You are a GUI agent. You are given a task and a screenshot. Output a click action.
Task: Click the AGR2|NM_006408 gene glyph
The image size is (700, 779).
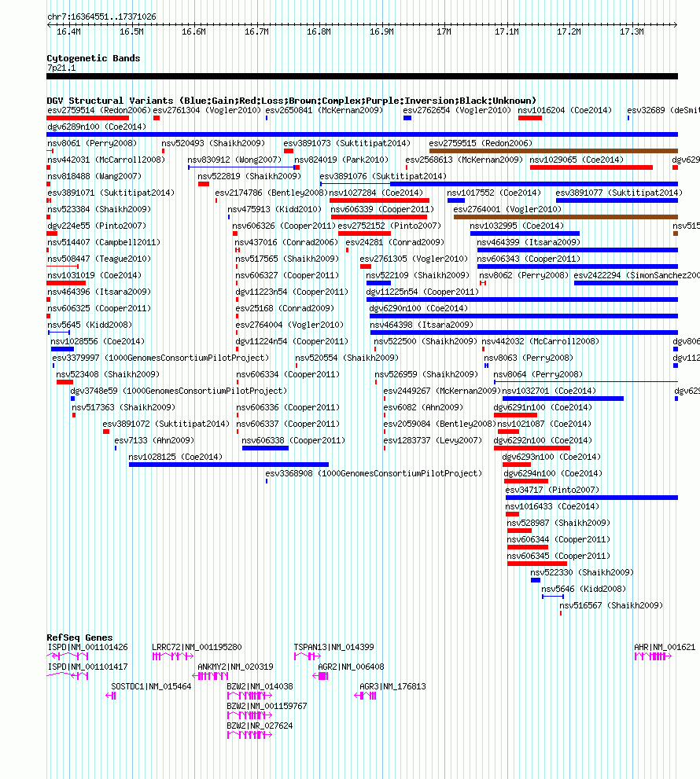click(320, 676)
